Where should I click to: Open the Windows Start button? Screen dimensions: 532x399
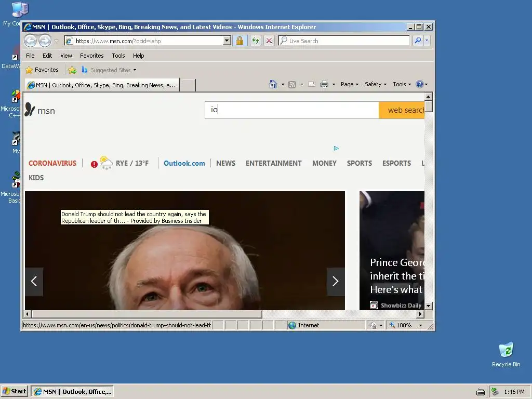coord(14,392)
